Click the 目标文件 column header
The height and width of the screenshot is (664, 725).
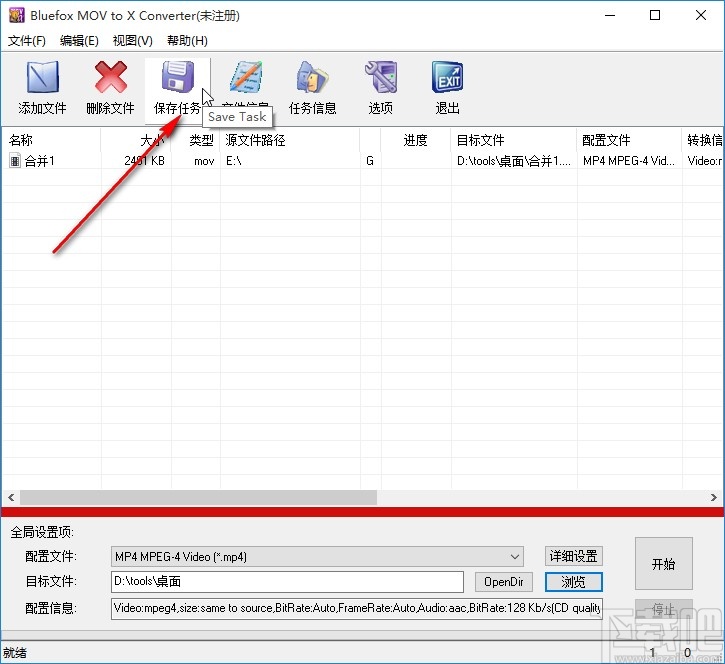click(x=513, y=140)
